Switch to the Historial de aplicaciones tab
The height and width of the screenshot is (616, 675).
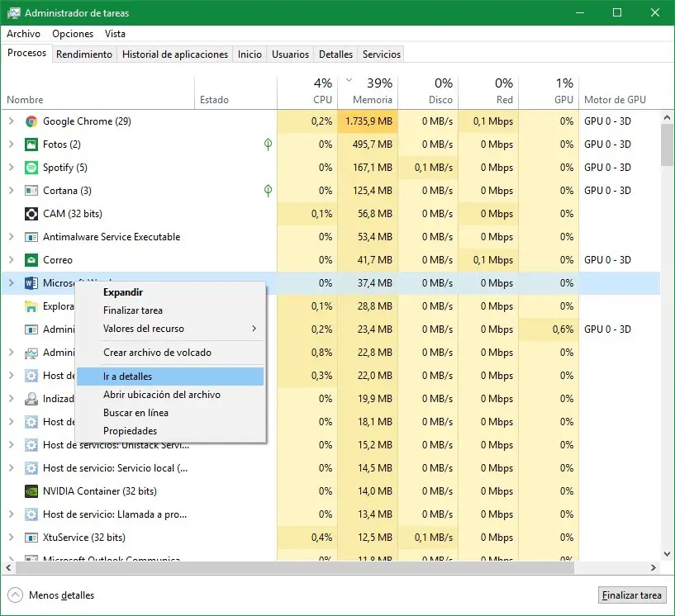point(175,54)
